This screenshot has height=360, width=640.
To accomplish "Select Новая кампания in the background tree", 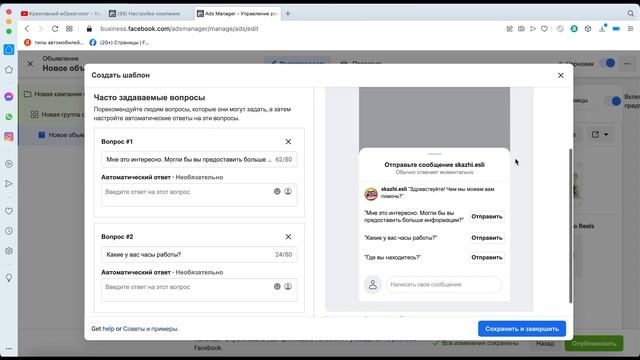I will click(x=53, y=94).
